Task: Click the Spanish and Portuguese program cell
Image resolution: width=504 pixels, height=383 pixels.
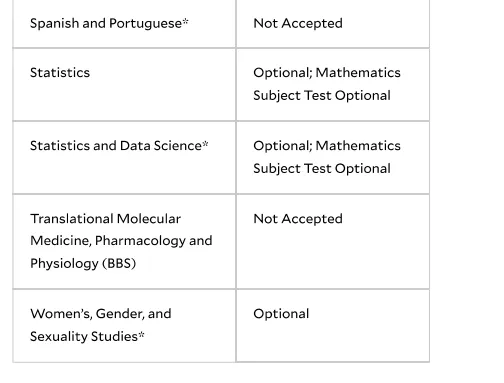Action: click(124, 23)
